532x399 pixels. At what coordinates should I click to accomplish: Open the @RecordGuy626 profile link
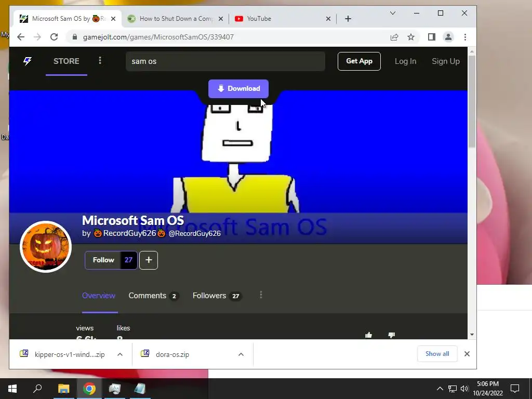[194, 233]
